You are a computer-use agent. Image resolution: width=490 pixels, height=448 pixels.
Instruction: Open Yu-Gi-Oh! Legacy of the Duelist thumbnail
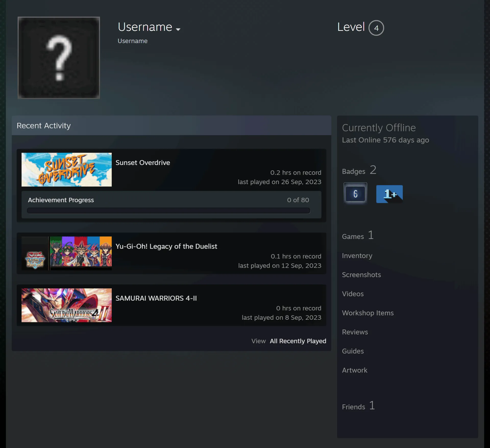pyautogui.click(x=67, y=253)
